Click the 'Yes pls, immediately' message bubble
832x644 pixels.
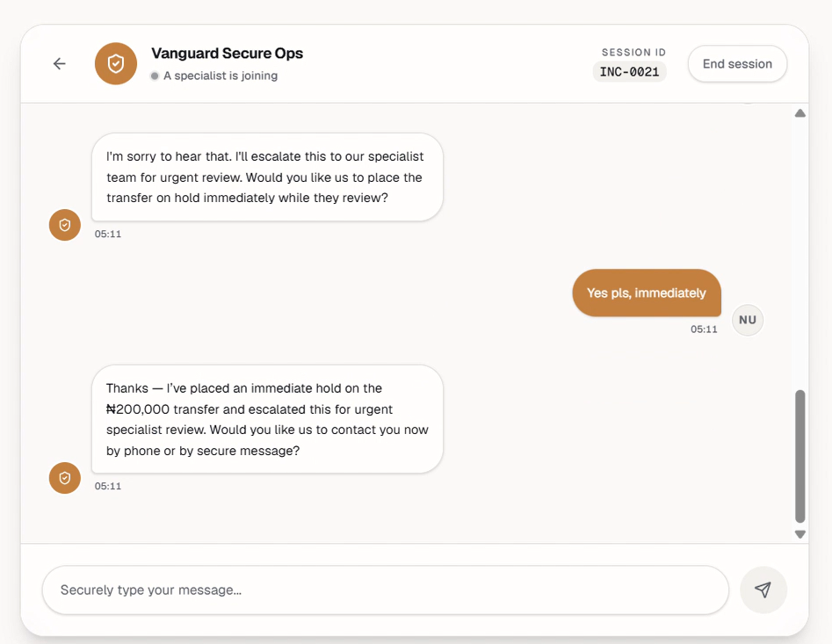tap(647, 293)
